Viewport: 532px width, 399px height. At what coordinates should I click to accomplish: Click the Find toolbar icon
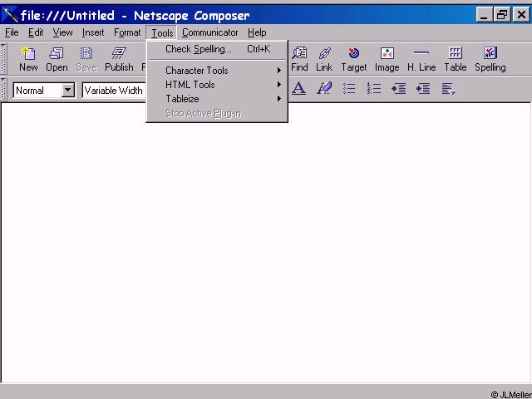coord(299,59)
